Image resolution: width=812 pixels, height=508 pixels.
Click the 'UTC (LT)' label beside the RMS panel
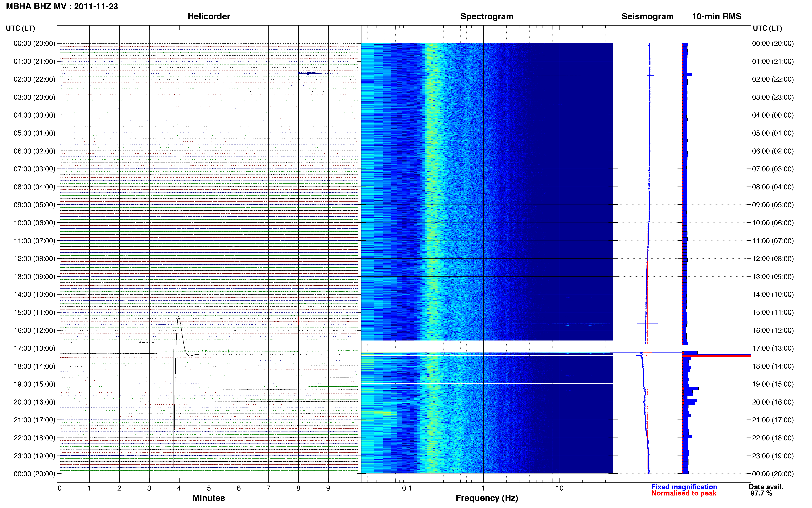click(x=767, y=28)
